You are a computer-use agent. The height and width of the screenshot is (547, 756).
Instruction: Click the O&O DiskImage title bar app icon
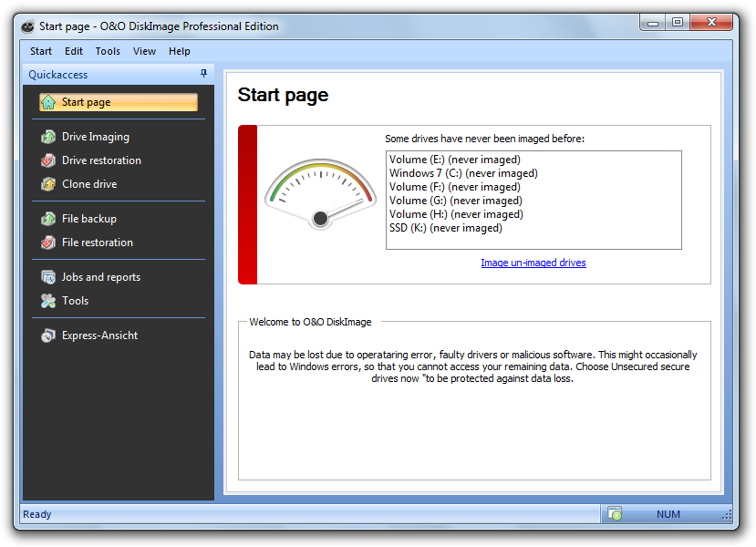tap(28, 26)
